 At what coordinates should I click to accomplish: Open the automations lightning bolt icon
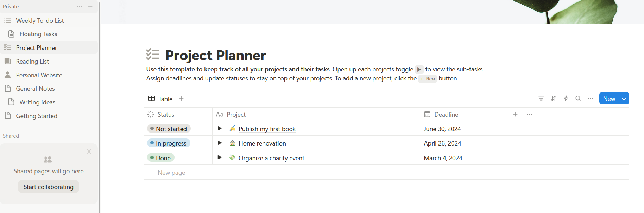pyautogui.click(x=566, y=99)
